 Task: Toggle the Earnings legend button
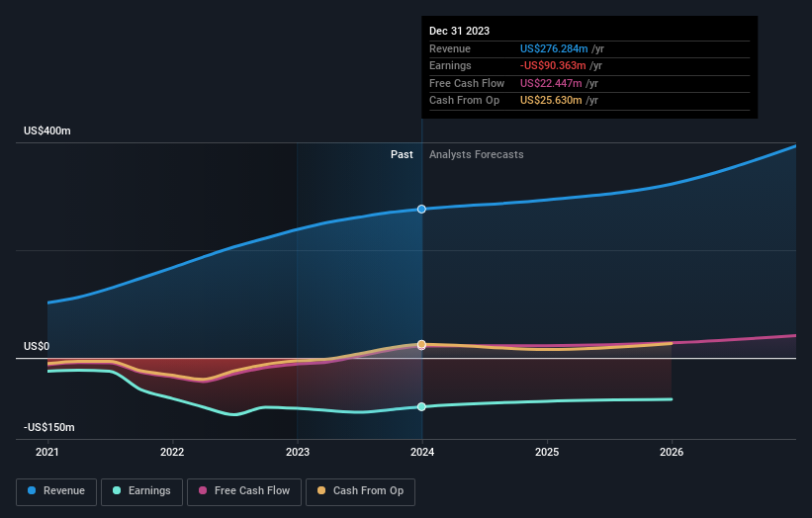(141, 491)
